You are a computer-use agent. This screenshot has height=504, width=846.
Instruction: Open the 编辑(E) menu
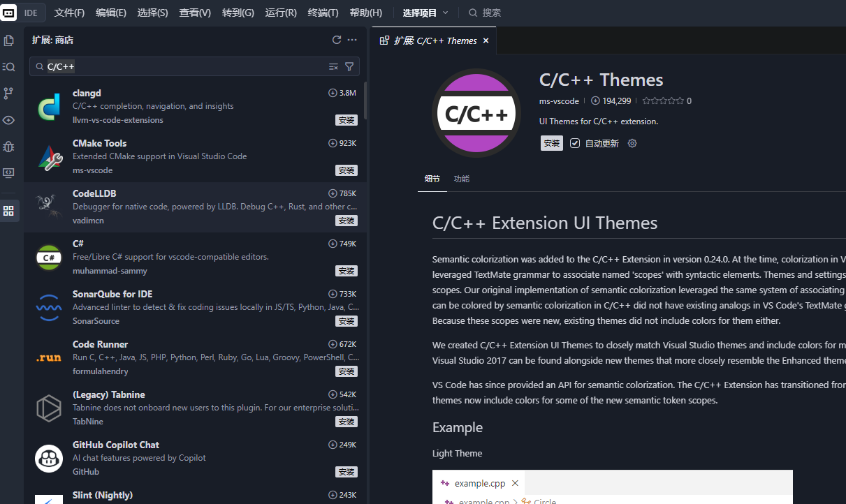(x=111, y=13)
